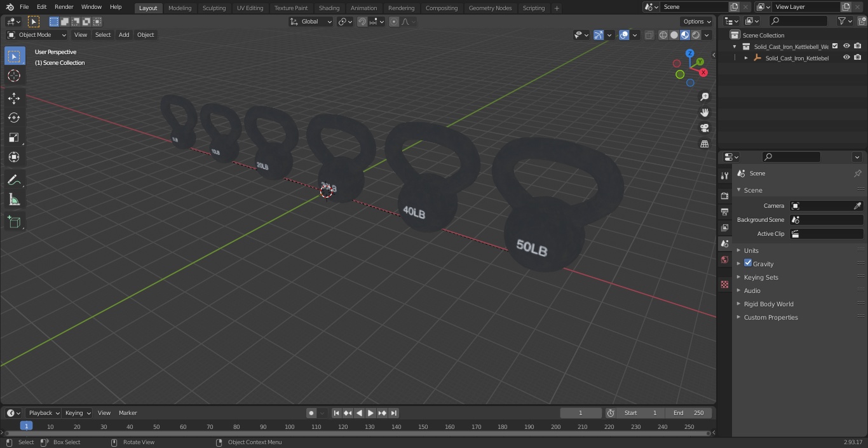This screenshot has width=868, height=448.
Task: Open the Tool properties tab
Action: click(x=724, y=175)
